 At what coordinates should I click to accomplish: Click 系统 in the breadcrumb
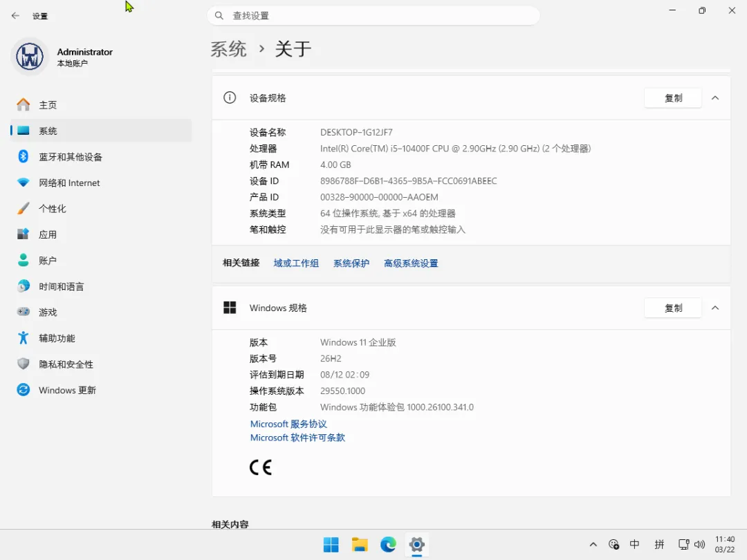229,49
